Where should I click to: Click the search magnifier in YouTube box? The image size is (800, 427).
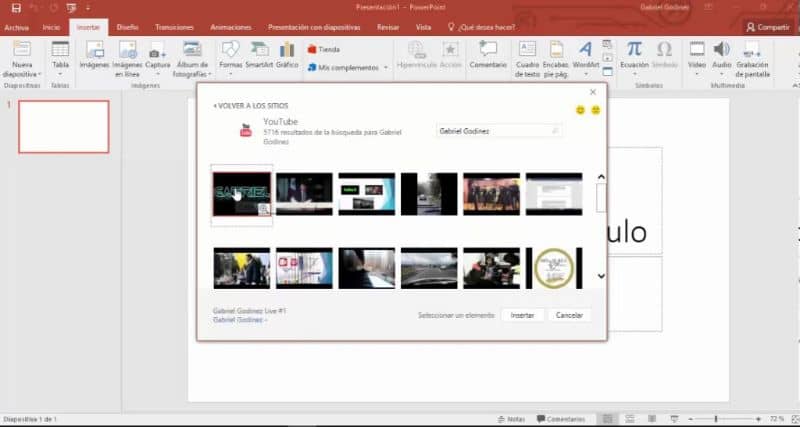pos(555,131)
